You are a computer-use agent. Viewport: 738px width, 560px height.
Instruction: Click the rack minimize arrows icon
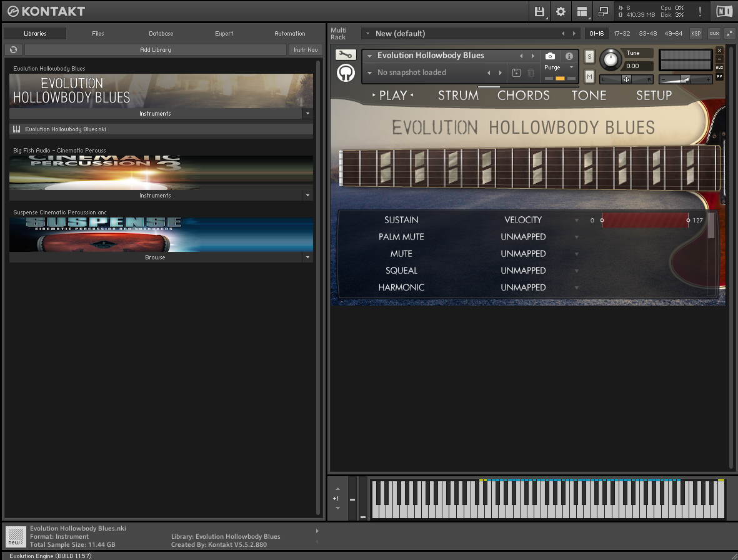[729, 33]
